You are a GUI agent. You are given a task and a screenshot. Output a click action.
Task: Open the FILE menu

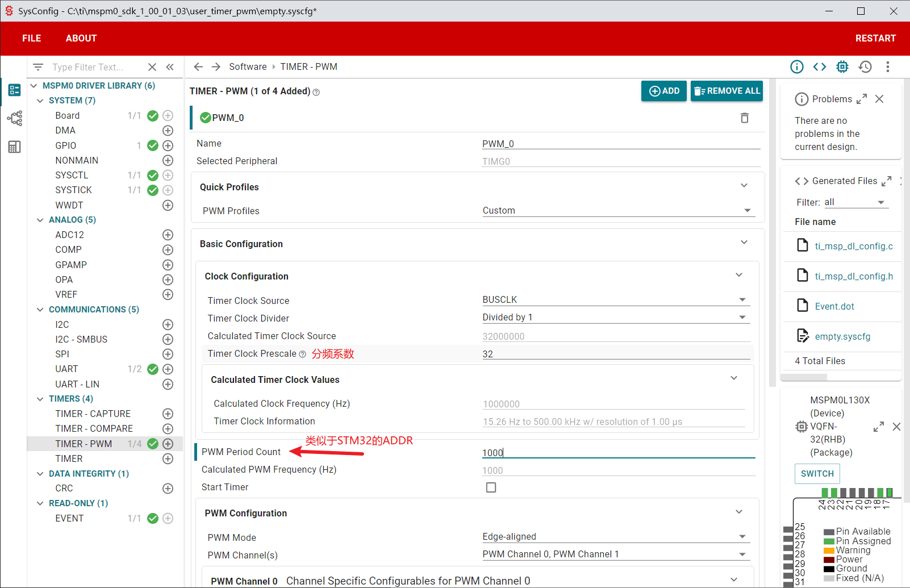[32, 38]
